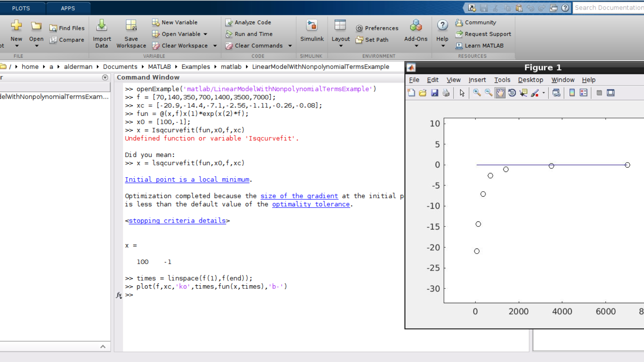Toggle the Insert Colorbar button
The height and width of the screenshot is (362, 644).
pos(572,93)
